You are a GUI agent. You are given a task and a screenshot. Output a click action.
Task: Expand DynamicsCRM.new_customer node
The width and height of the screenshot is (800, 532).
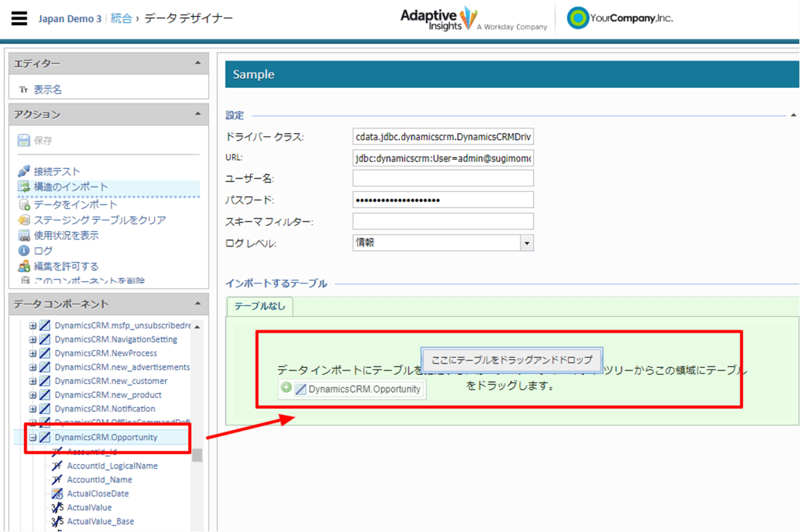pyautogui.click(x=33, y=381)
